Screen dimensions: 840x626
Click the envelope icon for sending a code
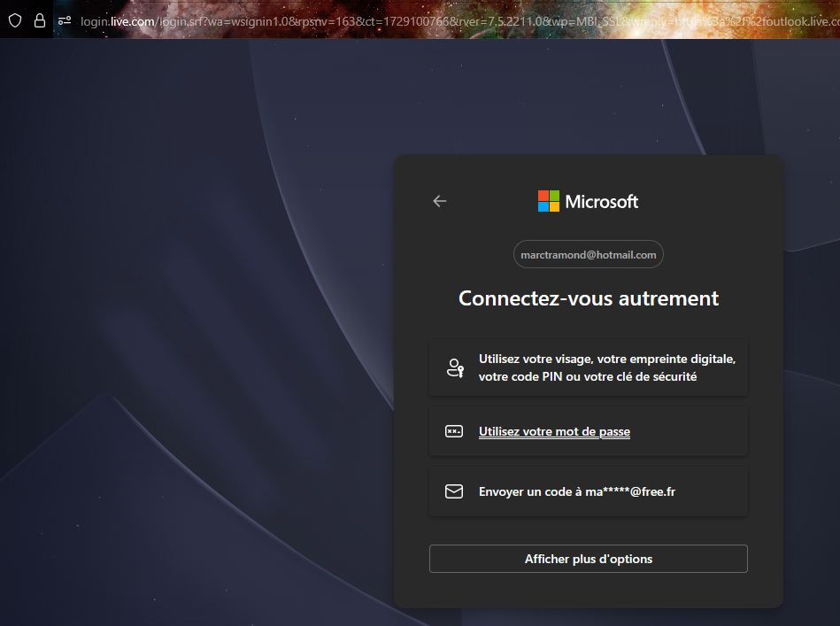pyautogui.click(x=454, y=491)
